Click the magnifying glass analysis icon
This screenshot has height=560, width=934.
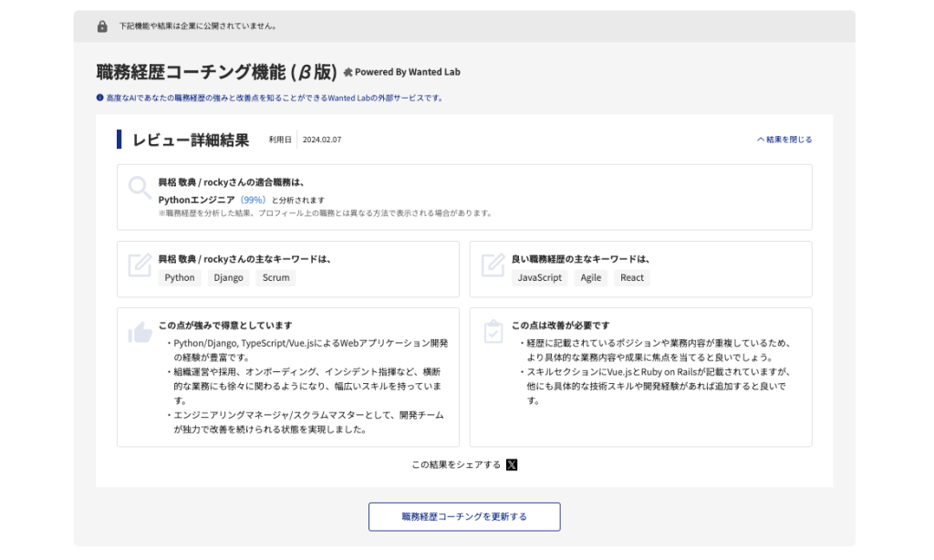(x=140, y=188)
